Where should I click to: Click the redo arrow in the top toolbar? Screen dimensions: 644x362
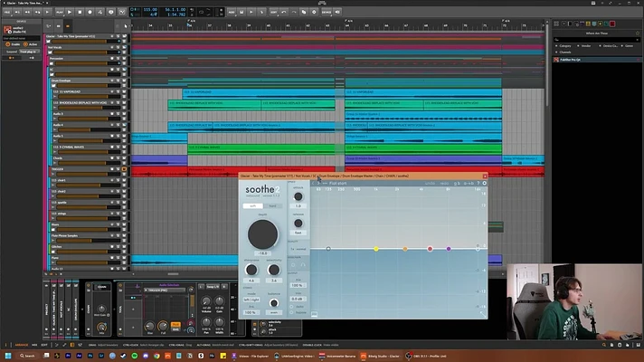[x=294, y=13]
